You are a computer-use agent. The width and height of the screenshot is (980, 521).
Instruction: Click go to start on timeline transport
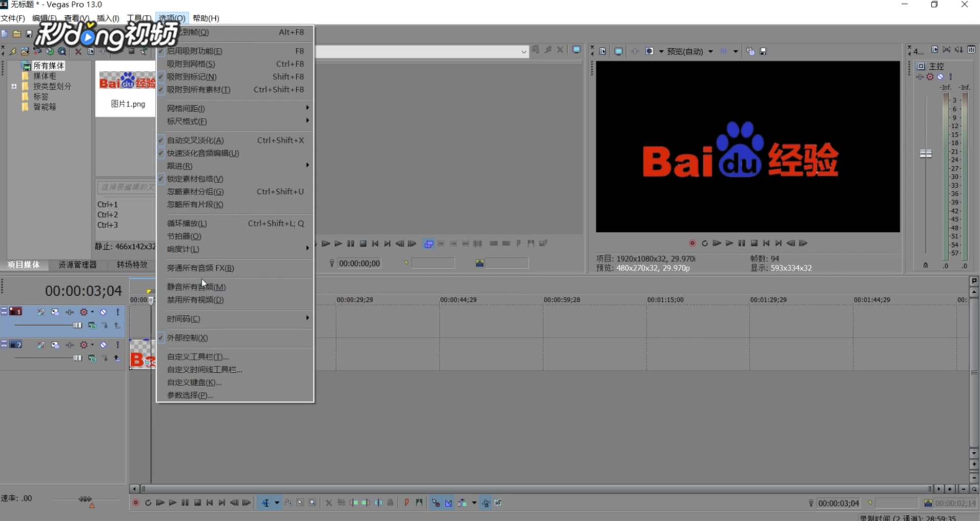point(210,503)
